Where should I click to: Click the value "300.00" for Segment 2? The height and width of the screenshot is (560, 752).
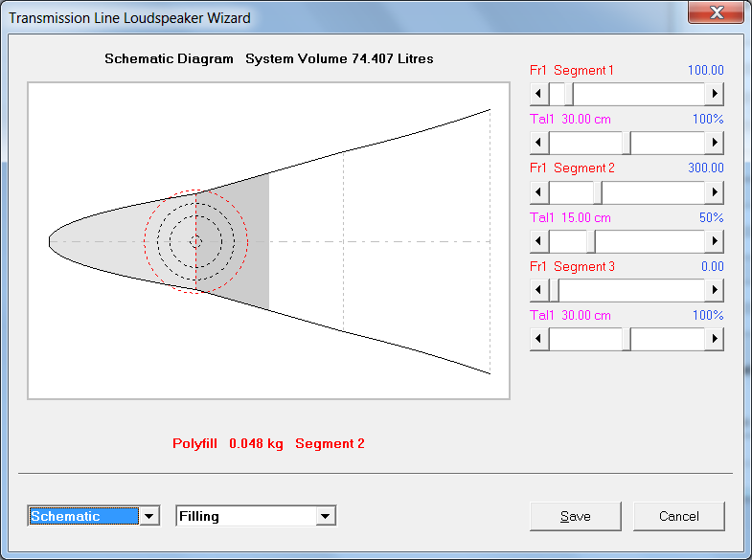pyautogui.click(x=705, y=168)
